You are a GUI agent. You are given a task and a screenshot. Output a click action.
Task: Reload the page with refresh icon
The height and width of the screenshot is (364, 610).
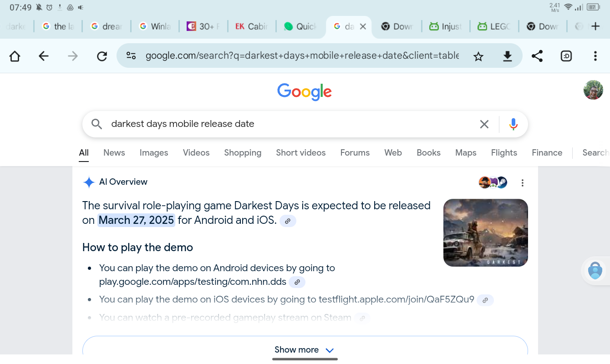[x=102, y=56]
